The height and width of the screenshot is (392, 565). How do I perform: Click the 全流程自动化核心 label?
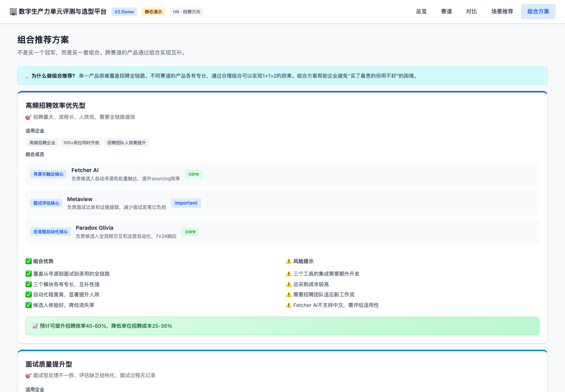click(51, 232)
